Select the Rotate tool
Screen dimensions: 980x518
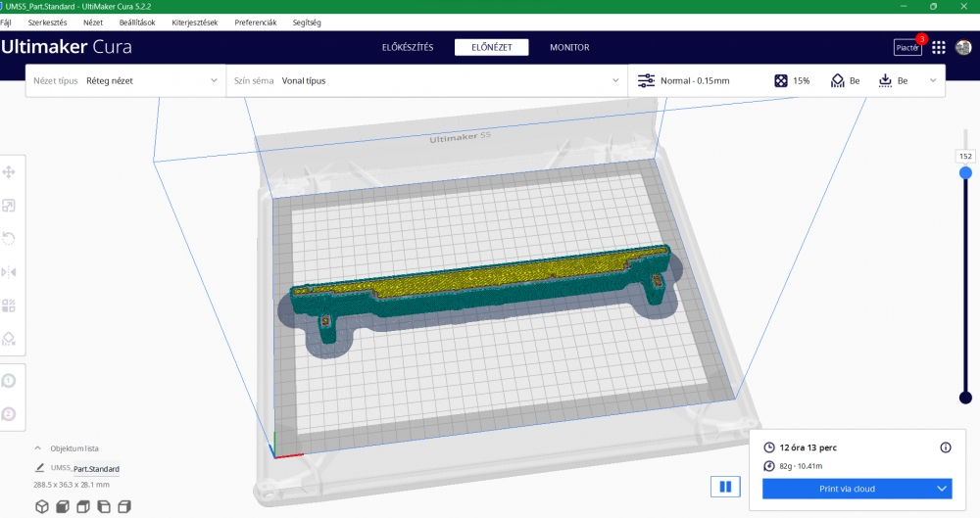[9, 239]
